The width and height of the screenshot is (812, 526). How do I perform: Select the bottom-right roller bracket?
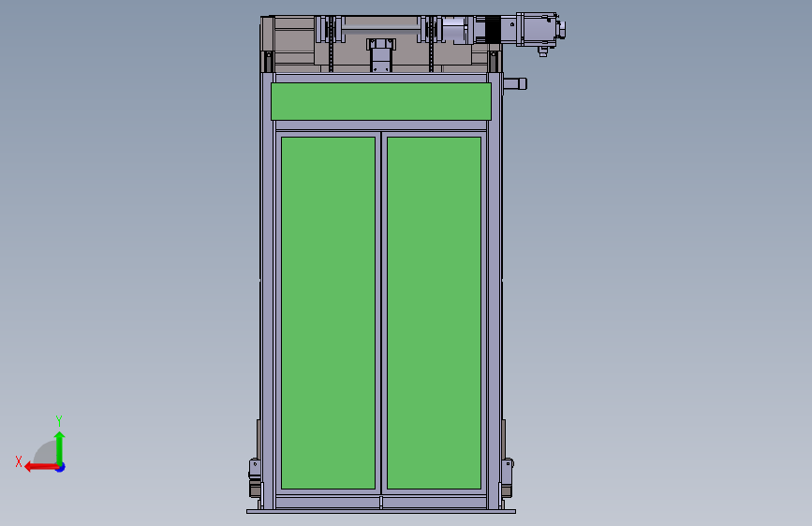(507, 478)
